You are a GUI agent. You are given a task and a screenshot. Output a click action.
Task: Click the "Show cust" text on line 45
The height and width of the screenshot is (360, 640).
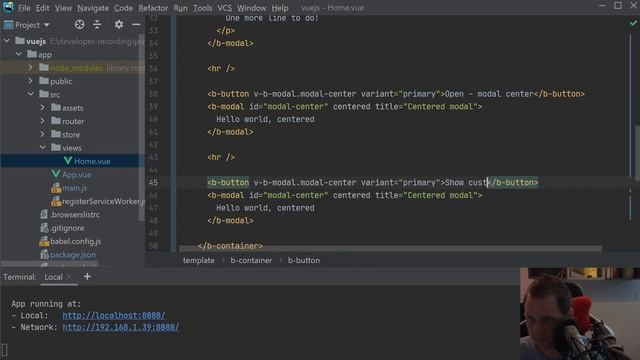(466, 182)
